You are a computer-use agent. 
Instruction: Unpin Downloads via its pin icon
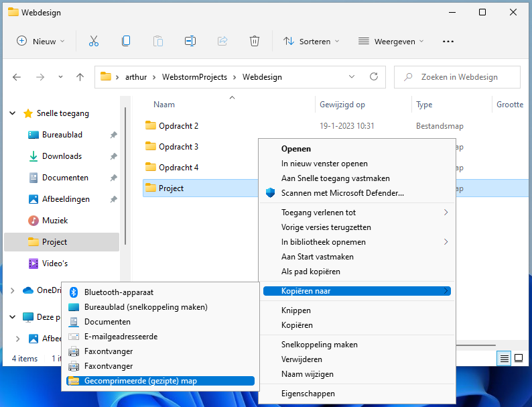tap(114, 156)
